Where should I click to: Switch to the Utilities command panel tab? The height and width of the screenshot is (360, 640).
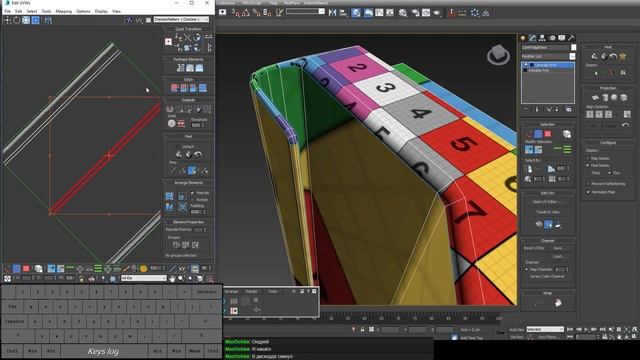(x=571, y=38)
